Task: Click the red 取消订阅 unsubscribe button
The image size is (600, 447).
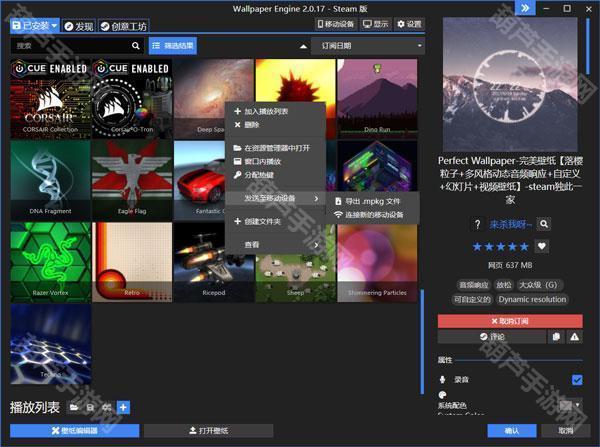Action: pyautogui.click(x=510, y=321)
